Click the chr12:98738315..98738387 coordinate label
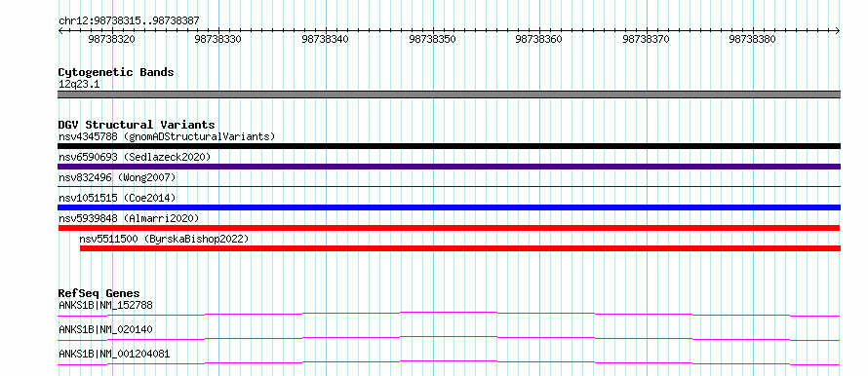 tap(129, 21)
